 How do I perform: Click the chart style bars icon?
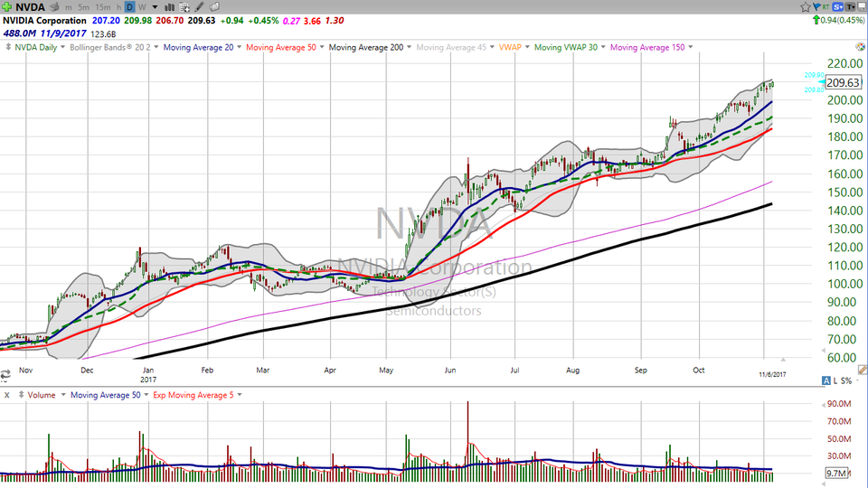[169, 7]
